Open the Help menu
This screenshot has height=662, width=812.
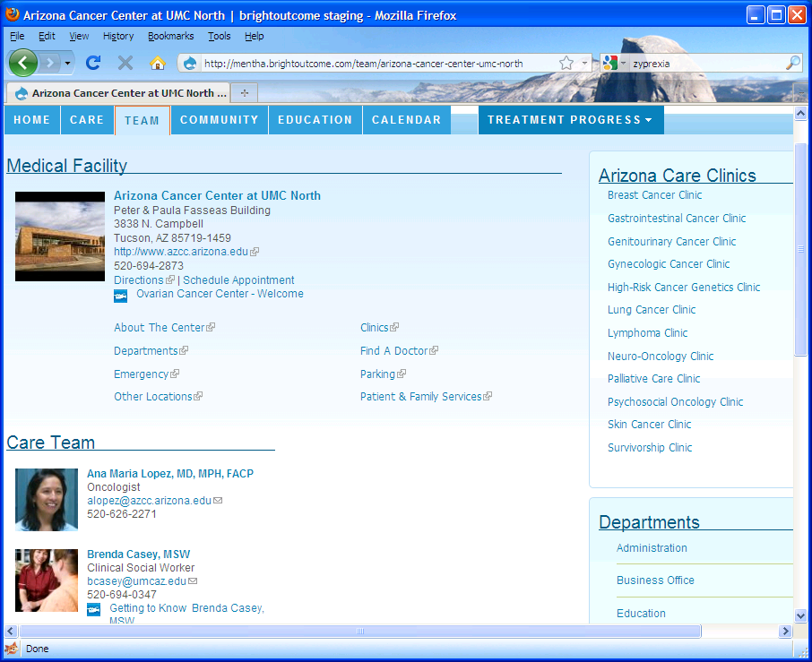click(255, 36)
